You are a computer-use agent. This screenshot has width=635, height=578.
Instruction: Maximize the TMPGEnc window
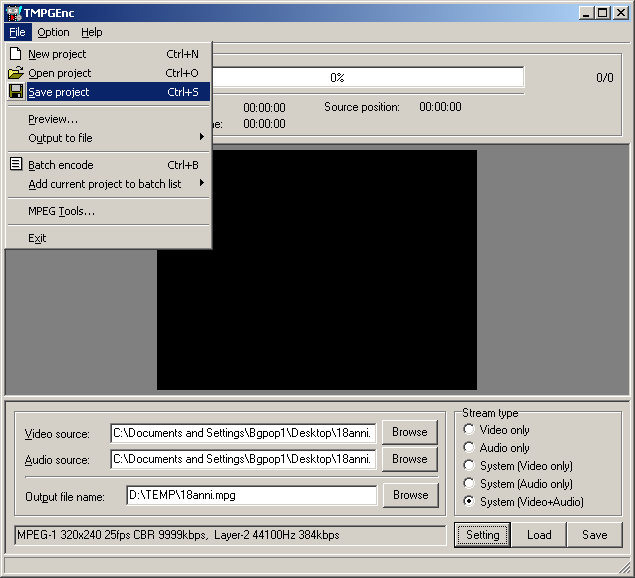pos(602,13)
